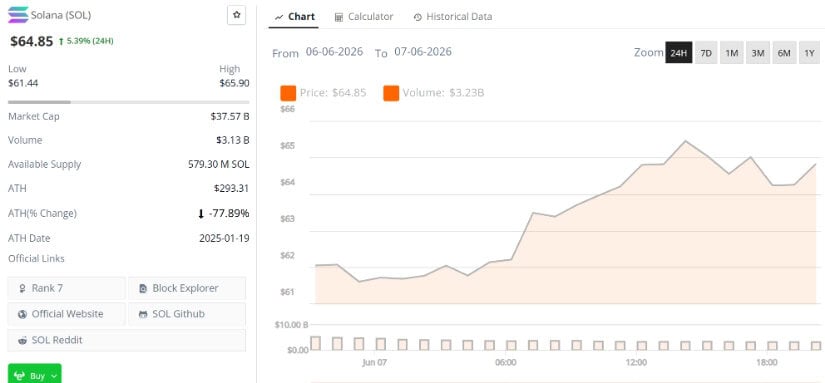
Task: Click the $64.85 current price
Action: coord(32,41)
